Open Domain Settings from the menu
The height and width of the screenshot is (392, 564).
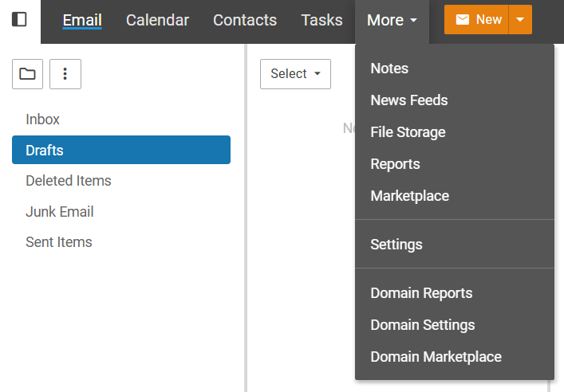click(x=423, y=325)
